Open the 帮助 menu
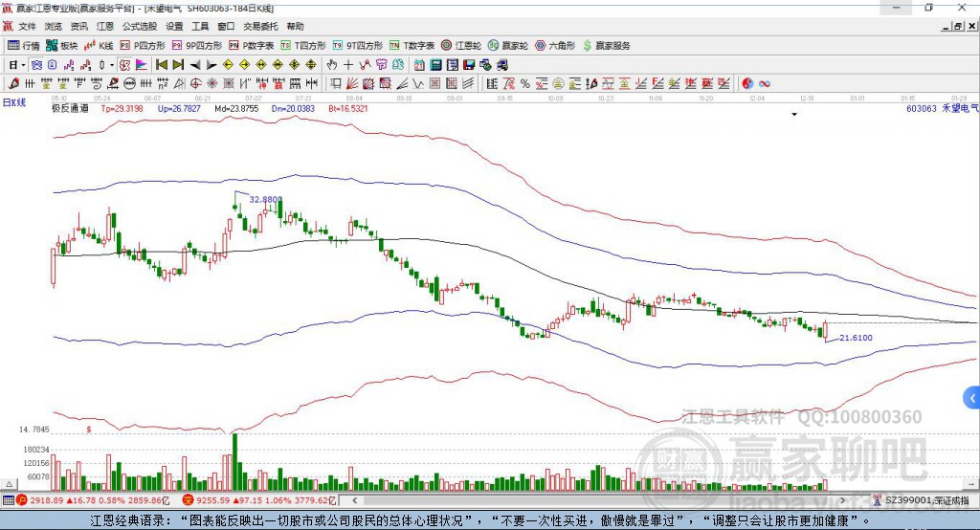The image size is (980, 530). (295, 26)
